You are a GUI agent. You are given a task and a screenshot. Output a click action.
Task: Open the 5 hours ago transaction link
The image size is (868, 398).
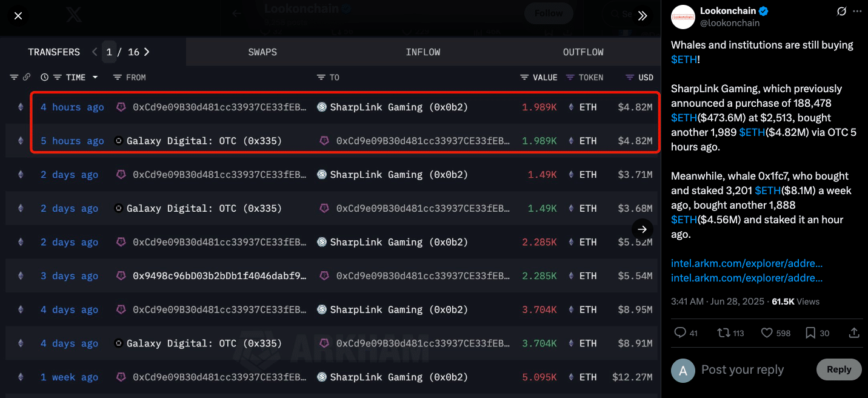click(72, 141)
